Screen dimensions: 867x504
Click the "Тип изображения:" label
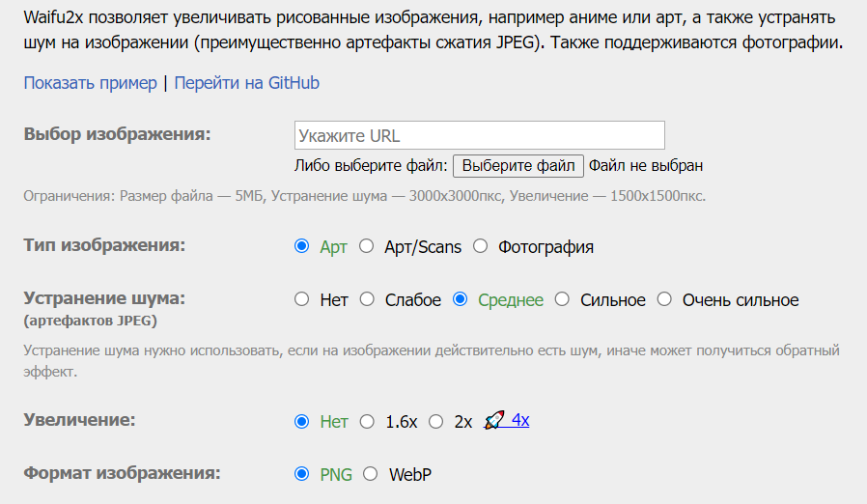104,245
